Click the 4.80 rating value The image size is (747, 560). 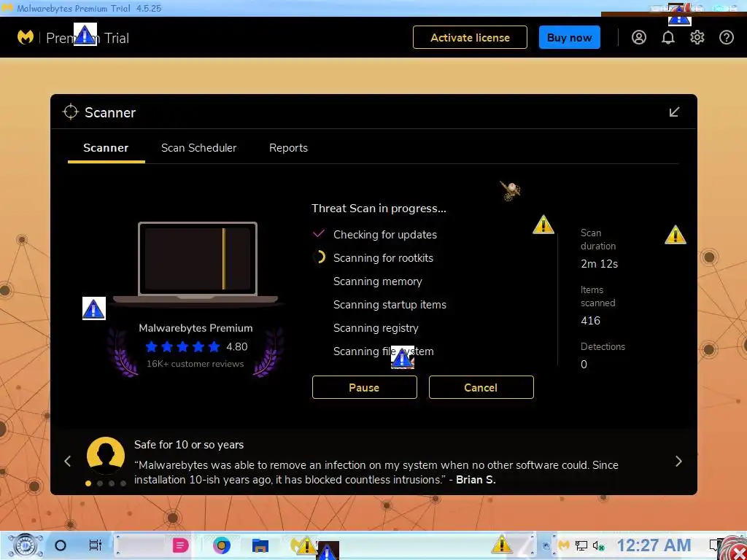(237, 346)
